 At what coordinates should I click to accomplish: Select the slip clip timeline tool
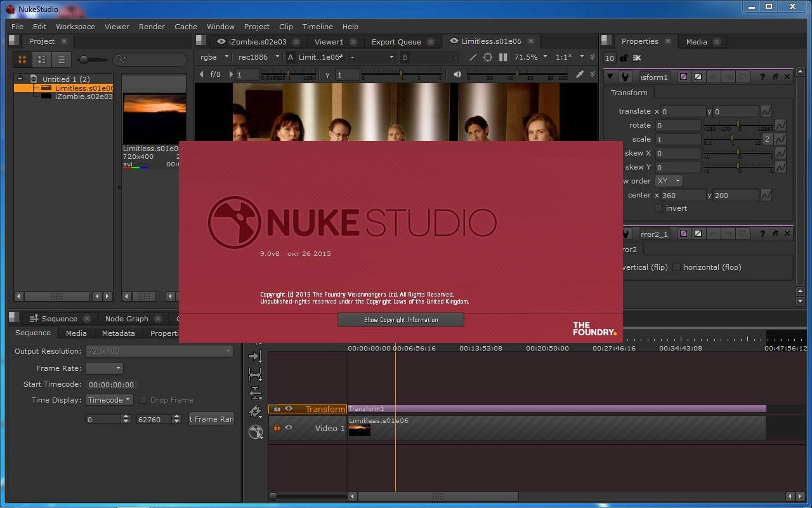point(255,375)
